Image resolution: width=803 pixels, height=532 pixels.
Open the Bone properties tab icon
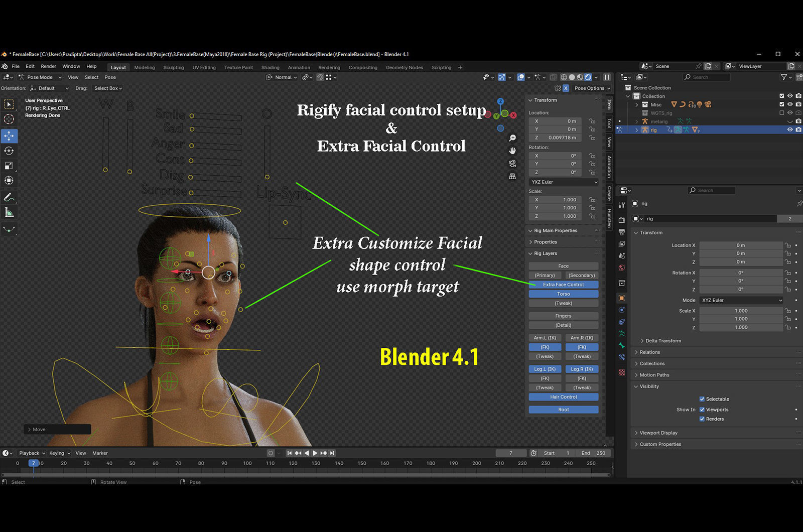[x=622, y=346]
